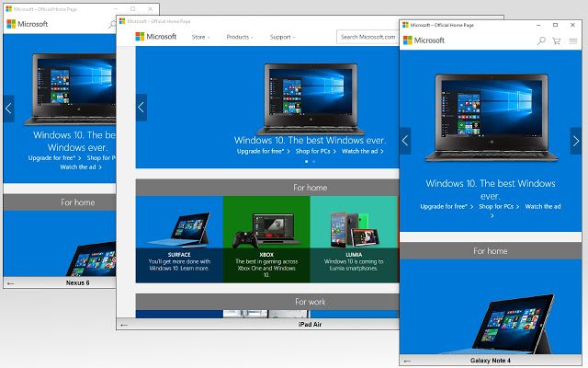The width and height of the screenshot is (588, 368).
Task: Go to previous slide in iPad Air carousel
Action: pos(141,108)
